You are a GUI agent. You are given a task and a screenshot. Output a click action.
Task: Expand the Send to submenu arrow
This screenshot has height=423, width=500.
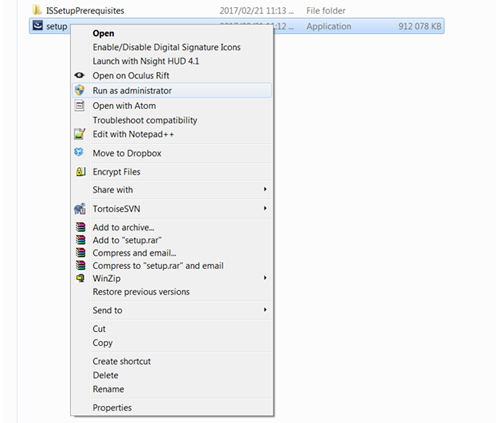click(265, 310)
